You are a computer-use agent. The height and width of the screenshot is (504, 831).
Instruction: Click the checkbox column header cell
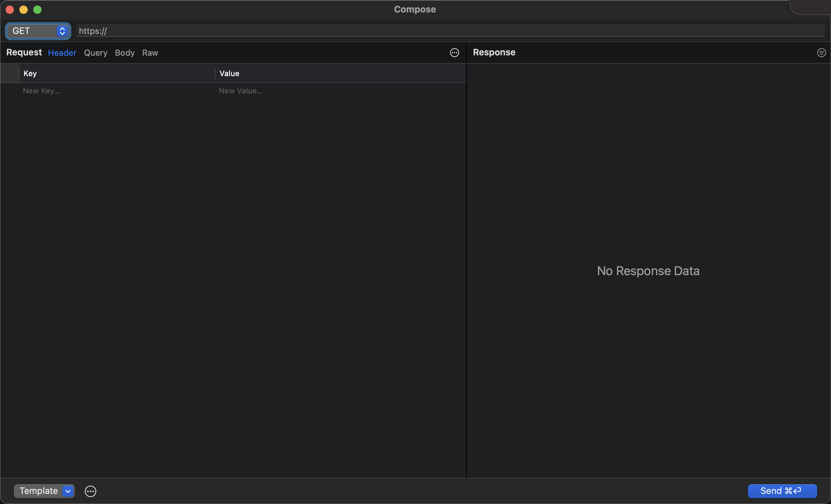[x=10, y=73]
